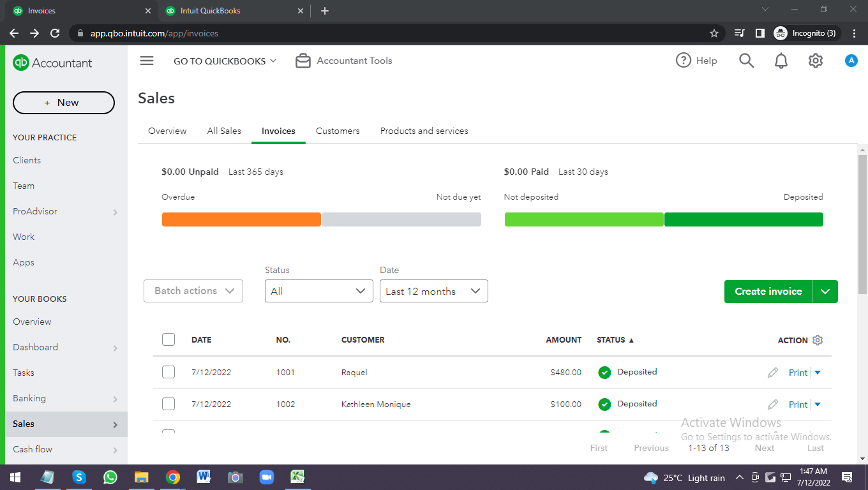868x490 pixels.
Task: Edit Raquel's invoice with the pencil icon
Action: (x=773, y=373)
